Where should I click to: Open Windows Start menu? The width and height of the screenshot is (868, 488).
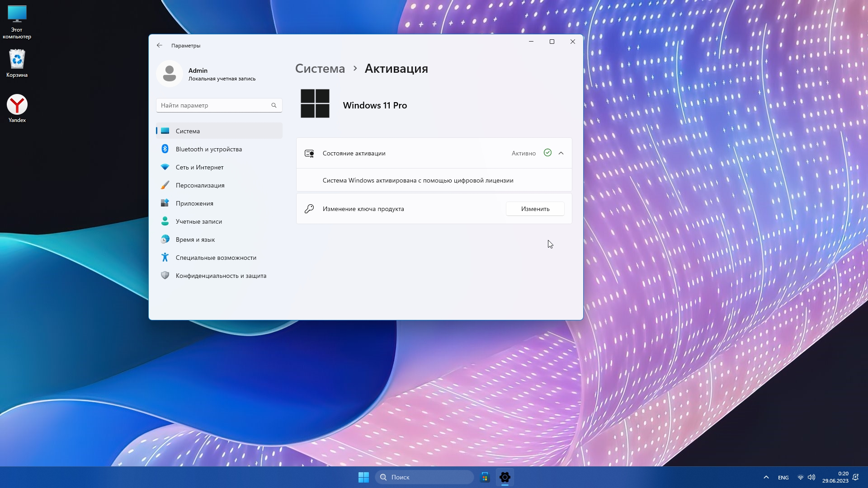tap(363, 477)
